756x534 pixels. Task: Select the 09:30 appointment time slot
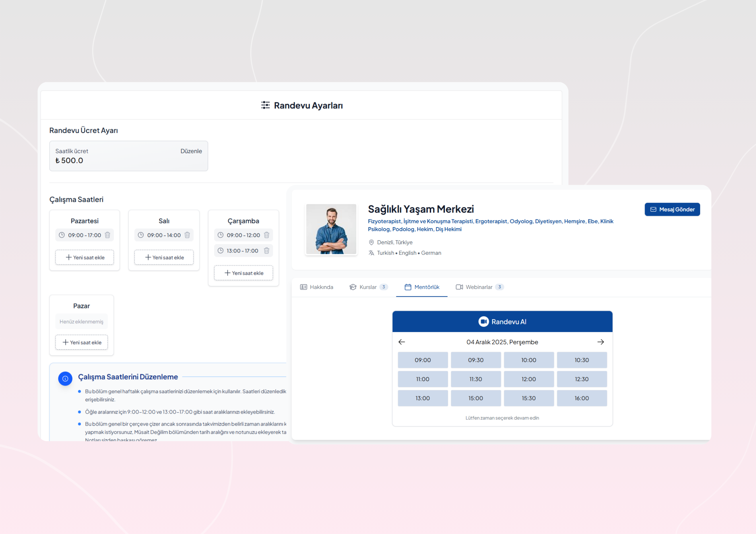[x=475, y=360]
